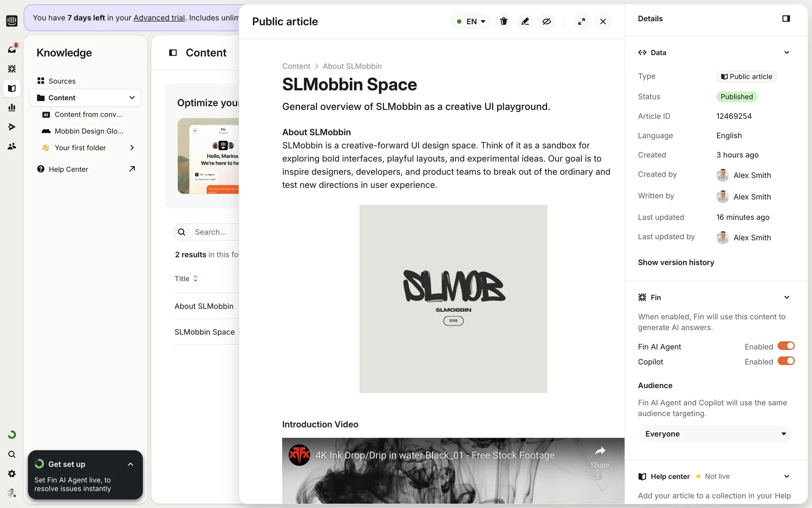Collapse the Details panel sidebar icon

click(786, 19)
